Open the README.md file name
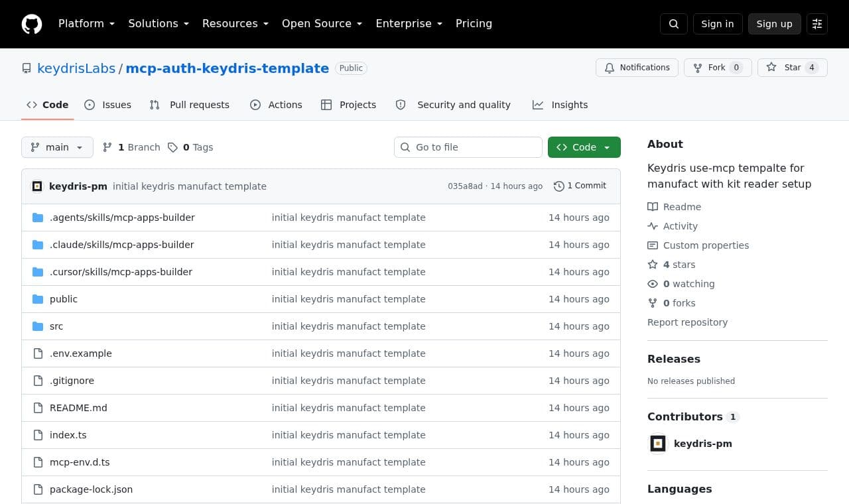This screenshot has width=849, height=504. (78, 408)
